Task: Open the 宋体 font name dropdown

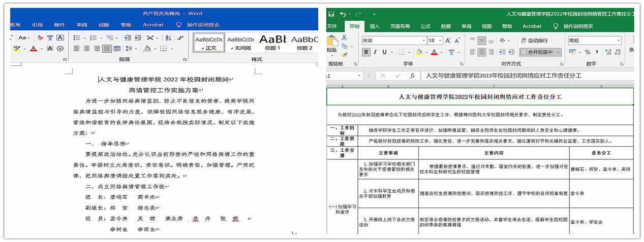Action: (x=422, y=41)
